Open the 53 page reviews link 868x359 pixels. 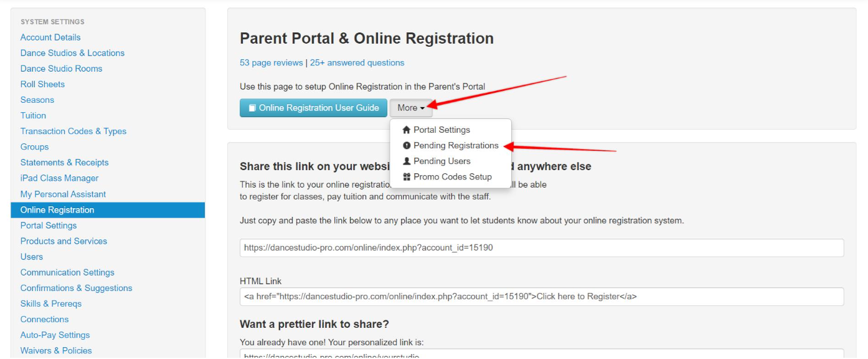tap(271, 63)
